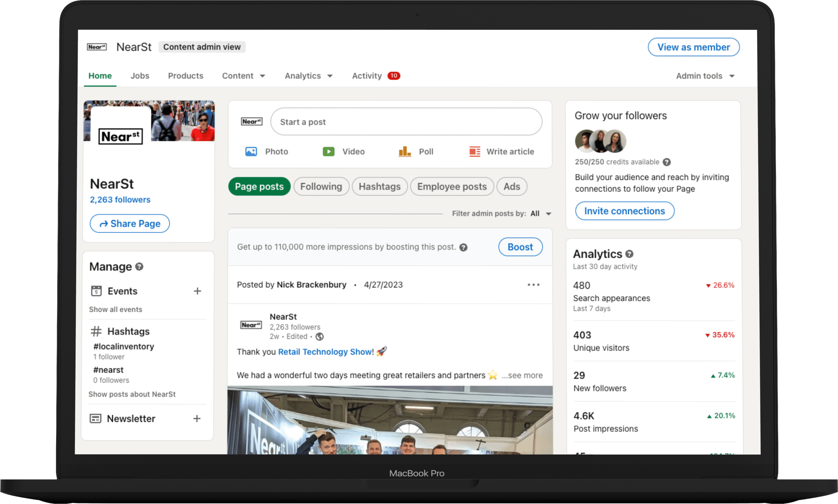
Task: Click the NearSt post author name
Action: pyautogui.click(x=283, y=317)
